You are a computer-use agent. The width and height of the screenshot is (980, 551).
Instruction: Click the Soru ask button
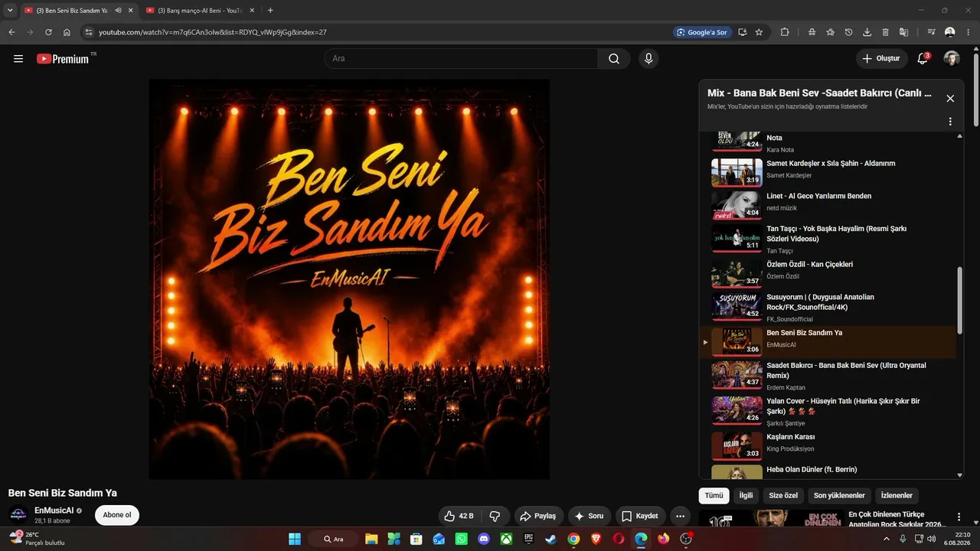point(589,516)
